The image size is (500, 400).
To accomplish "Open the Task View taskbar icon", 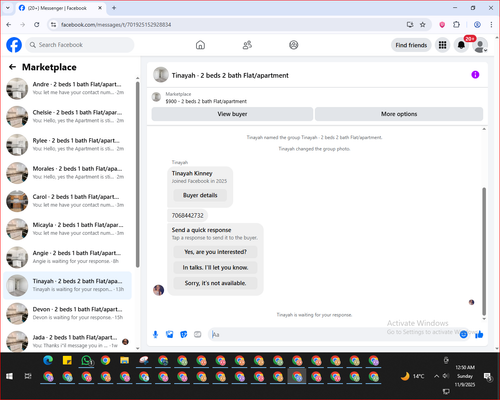I will pyautogui.click(x=28, y=376).
